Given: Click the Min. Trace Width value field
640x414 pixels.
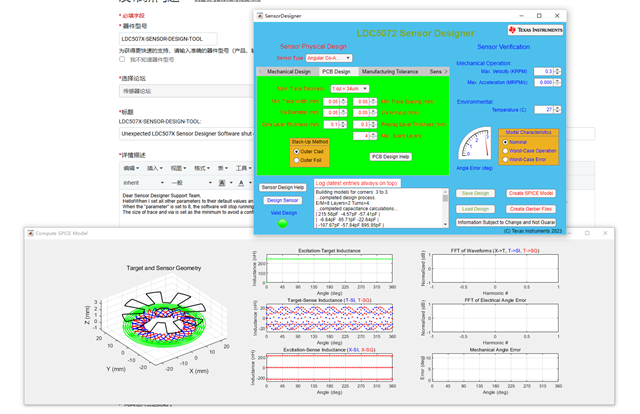Looking at the screenshot, I should tap(331, 102).
